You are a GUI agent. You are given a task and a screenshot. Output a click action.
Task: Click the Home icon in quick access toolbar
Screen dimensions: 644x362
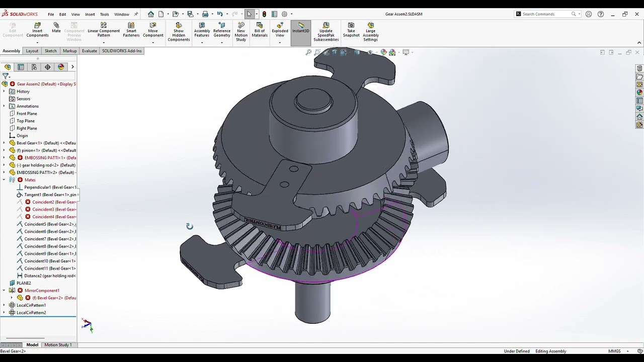(x=150, y=14)
